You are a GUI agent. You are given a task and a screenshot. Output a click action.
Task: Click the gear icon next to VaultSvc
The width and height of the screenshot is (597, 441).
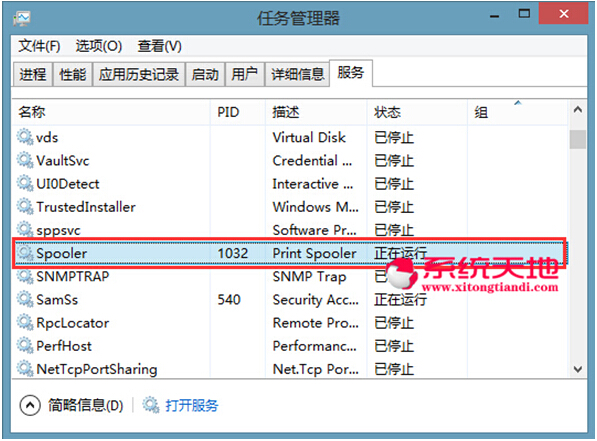point(25,160)
